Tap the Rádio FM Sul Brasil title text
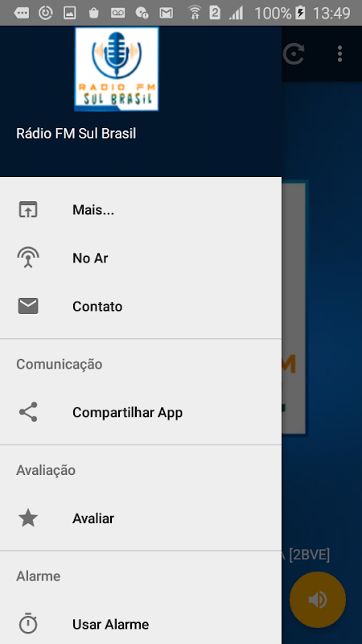The image size is (362, 644). [76, 134]
